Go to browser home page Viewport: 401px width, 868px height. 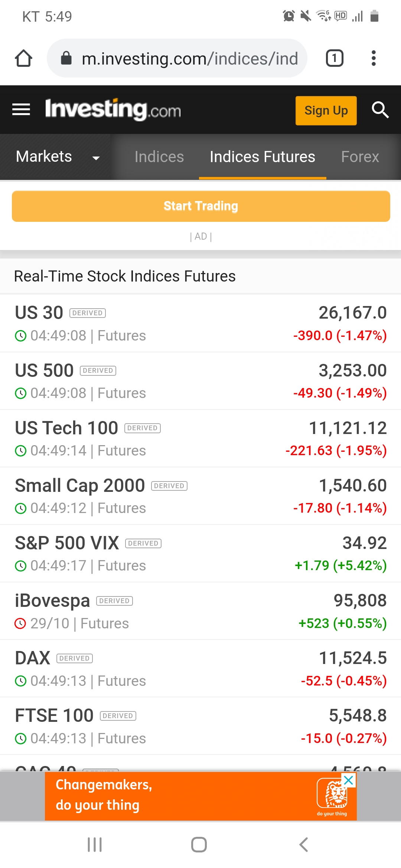tap(23, 58)
